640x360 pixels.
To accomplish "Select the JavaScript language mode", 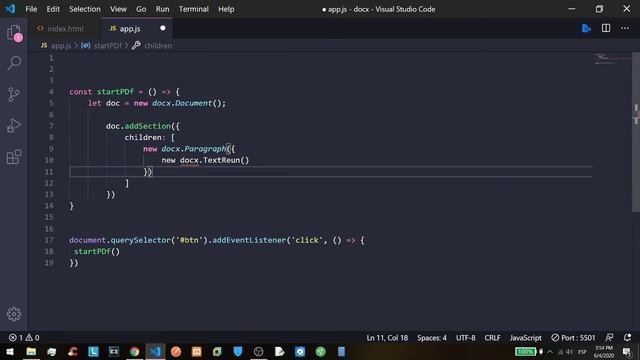I will point(525,338).
